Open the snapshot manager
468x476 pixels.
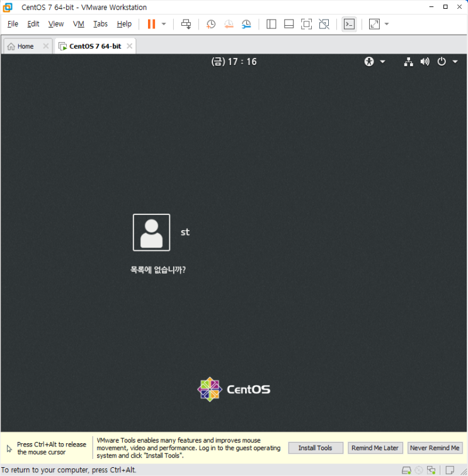pyautogui.click(x=246, y=24)
